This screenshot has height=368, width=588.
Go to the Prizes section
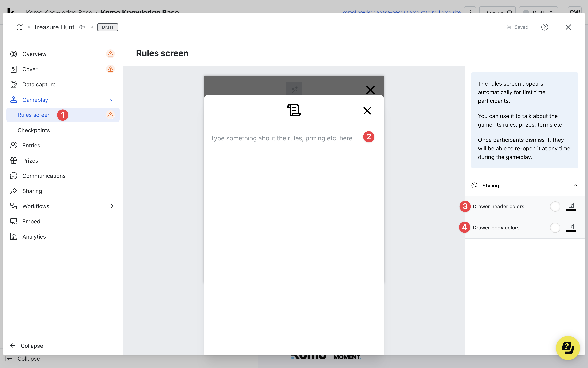click(30, 161)
